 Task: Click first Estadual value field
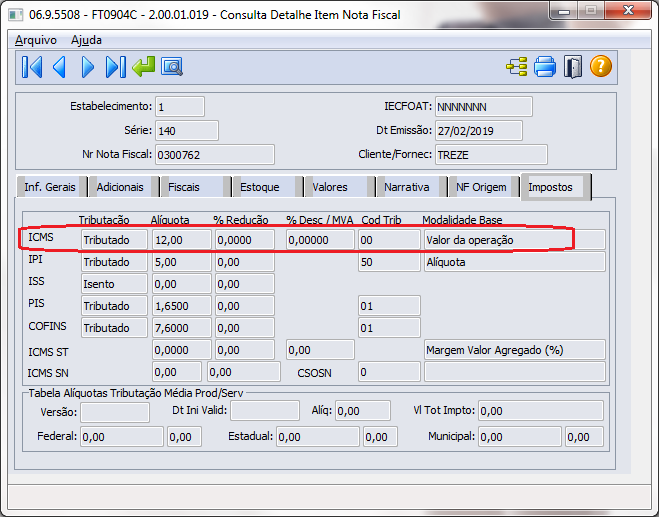tap(318, 437)
